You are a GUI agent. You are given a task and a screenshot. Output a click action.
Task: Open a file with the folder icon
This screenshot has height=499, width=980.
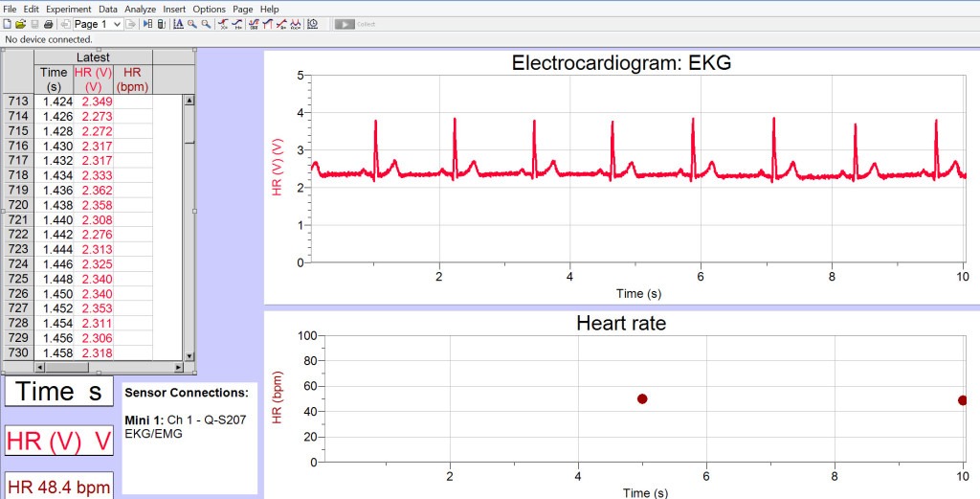coord(20,24)
